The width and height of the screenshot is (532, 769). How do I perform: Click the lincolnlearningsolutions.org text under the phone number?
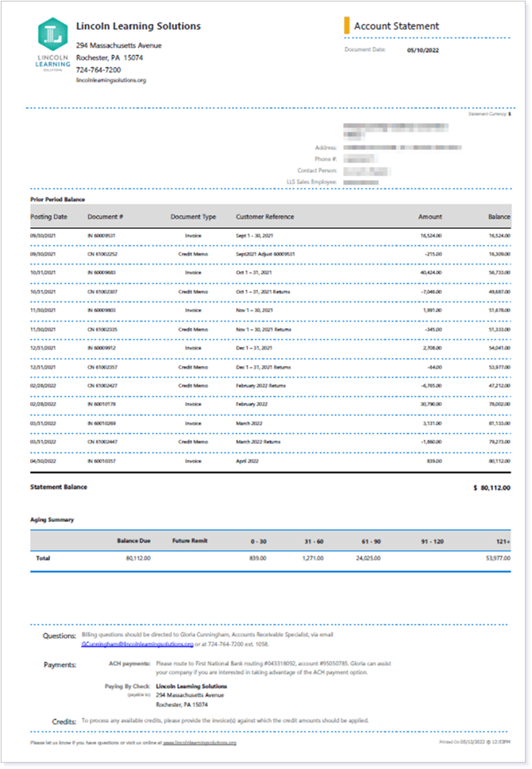click(111, 80)
